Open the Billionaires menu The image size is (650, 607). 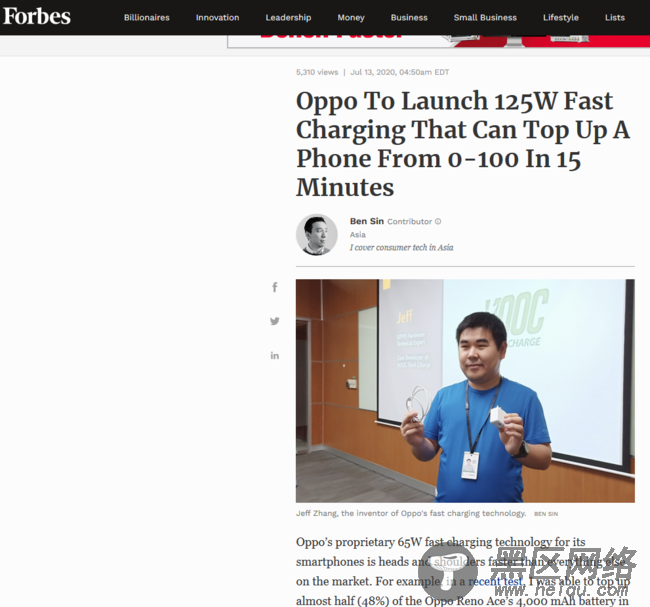click(x=147, y=17)
